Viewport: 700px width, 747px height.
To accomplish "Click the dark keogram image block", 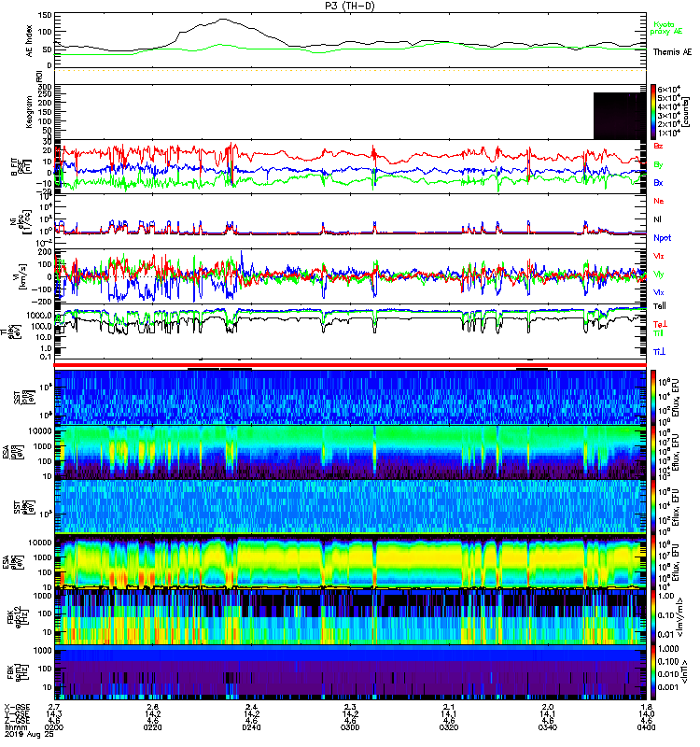I will tap(620, 116).
